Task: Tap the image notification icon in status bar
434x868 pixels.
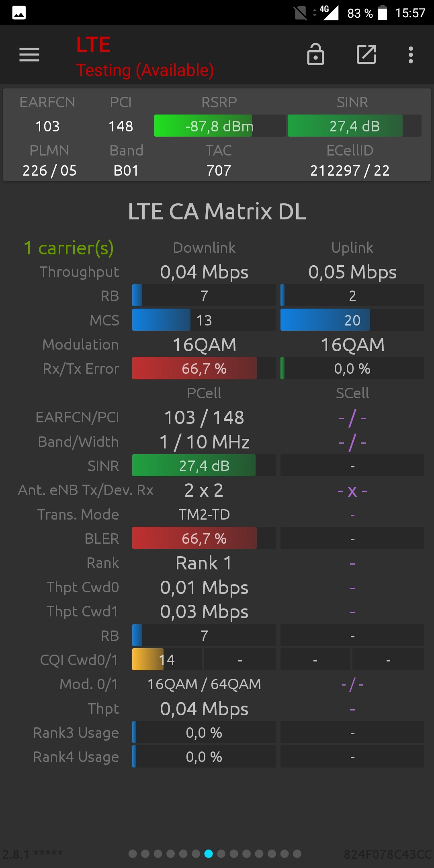Action: click(19, 13)
